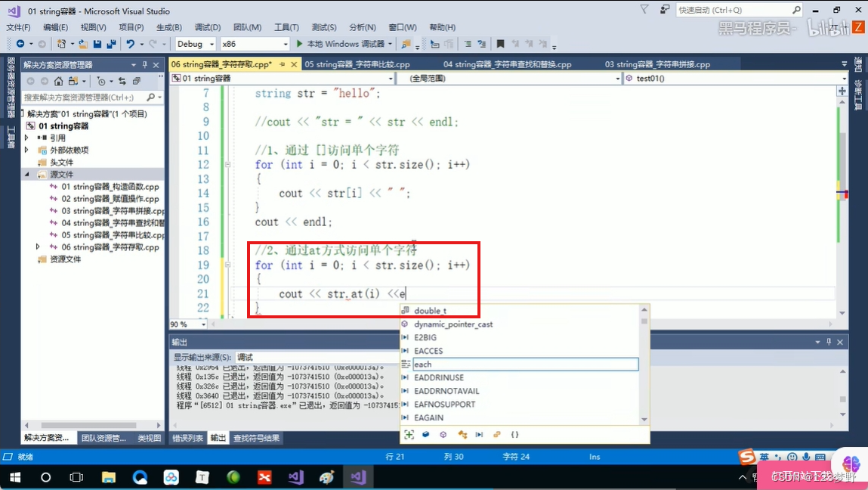Select the 资源文件 folder

(x=65, y=259)
